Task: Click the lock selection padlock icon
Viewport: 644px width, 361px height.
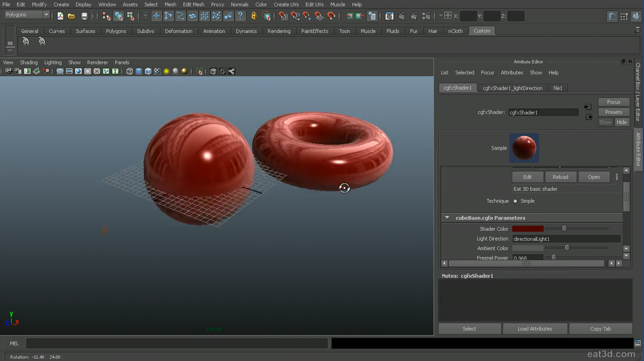Action: tap(253, 16)
